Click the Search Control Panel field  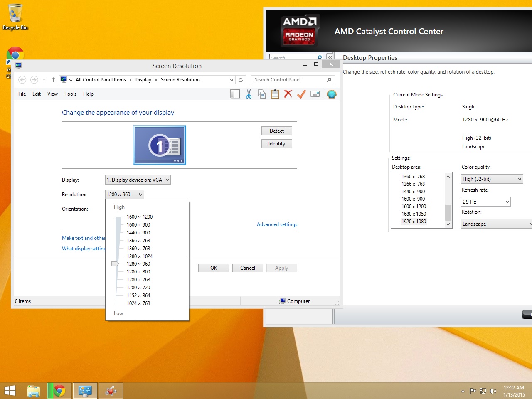(289, 80)
